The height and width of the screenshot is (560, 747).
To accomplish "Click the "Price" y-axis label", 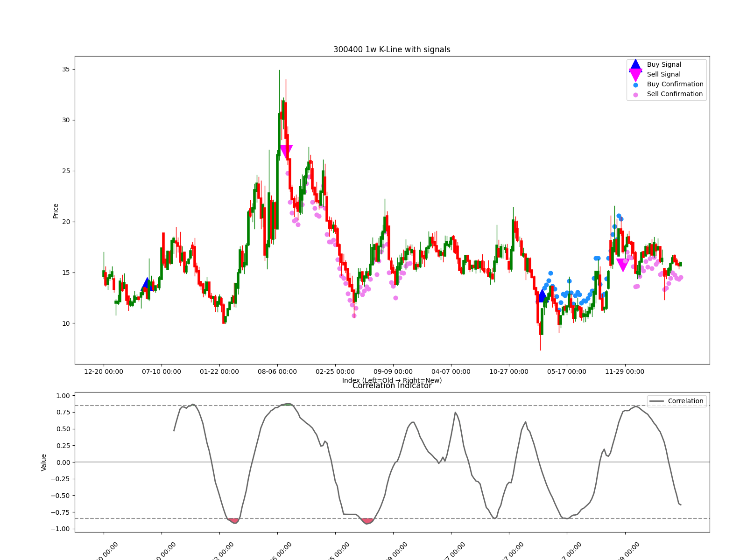I will (56, 211).
